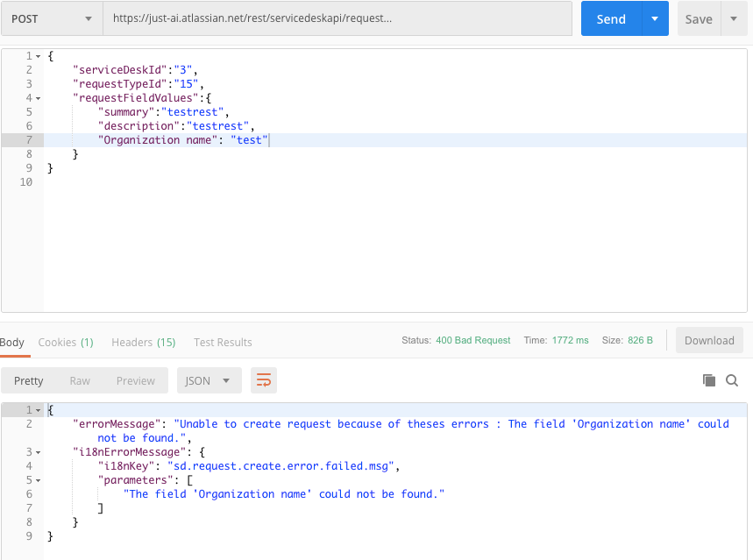This screenshot has width=753, height=560.
Task: Collapse requestFieldValues block on line 4
Action: (x=39, y=98)
